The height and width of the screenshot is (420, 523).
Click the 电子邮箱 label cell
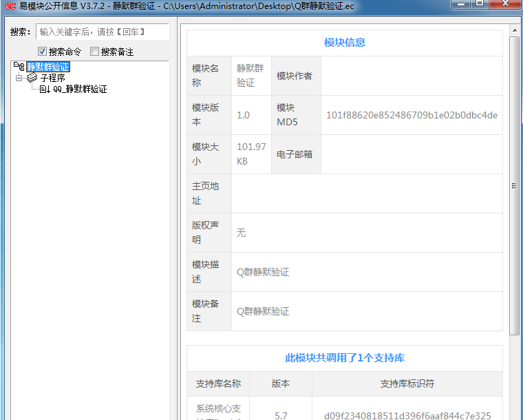click(296, 154)
